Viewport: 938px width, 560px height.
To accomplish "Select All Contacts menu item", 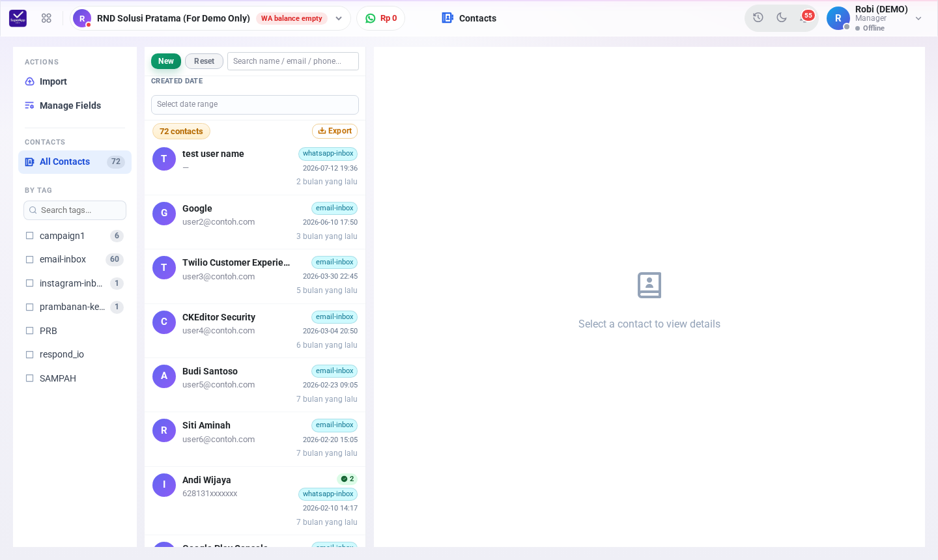I will (x=75, y=161).
